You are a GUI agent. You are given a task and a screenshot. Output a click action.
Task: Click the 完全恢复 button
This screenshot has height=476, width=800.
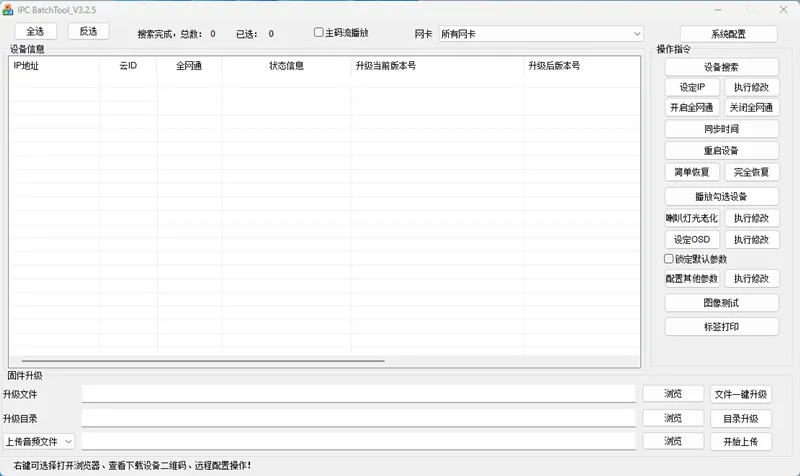(x=751, y=172)
